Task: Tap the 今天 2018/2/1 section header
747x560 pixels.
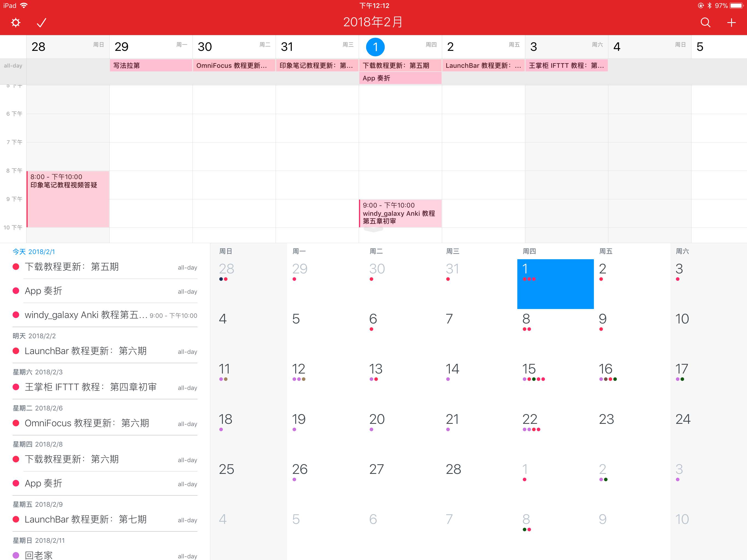Action: coord(34,252)
